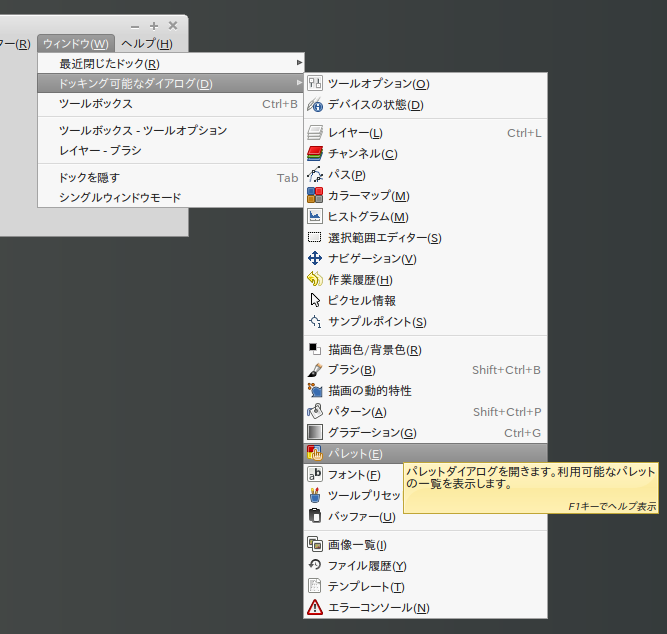Click the Document History (ファイル履歴) icon

[x=315, y=565]
